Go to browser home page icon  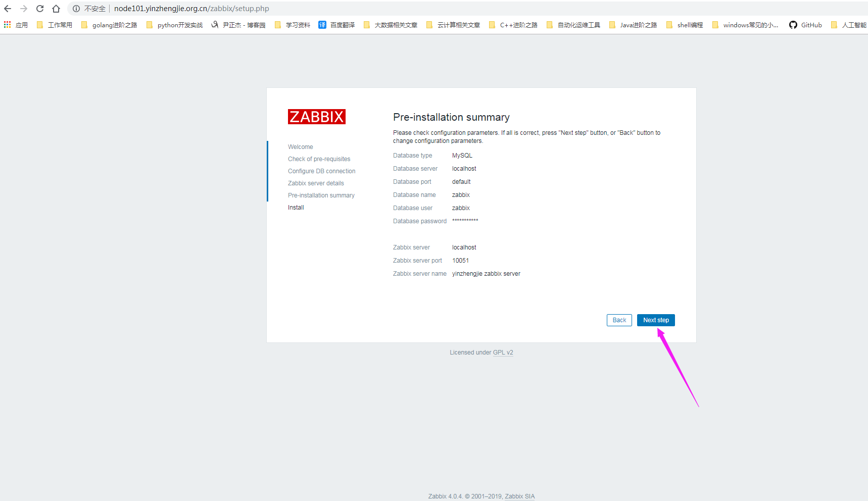point(56,9)
